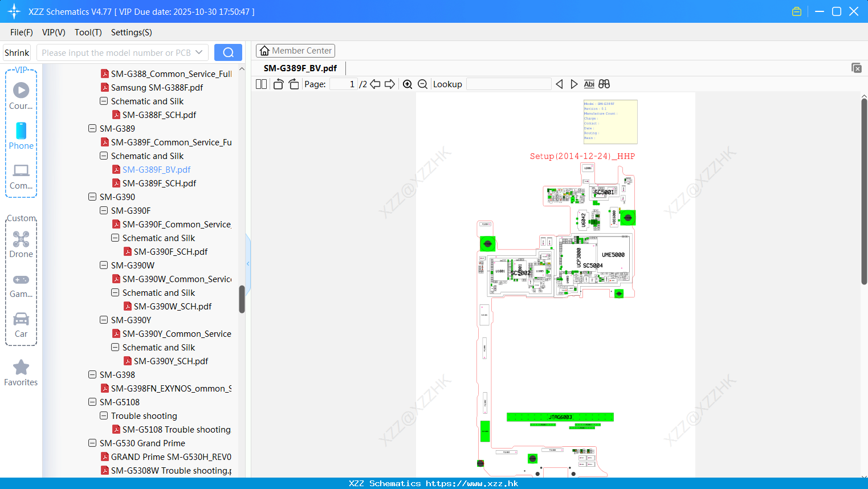This screenshot has width=868, height=489.
Task: Click the blue search button
Action: pyautogui.click(x=228, y=52)
